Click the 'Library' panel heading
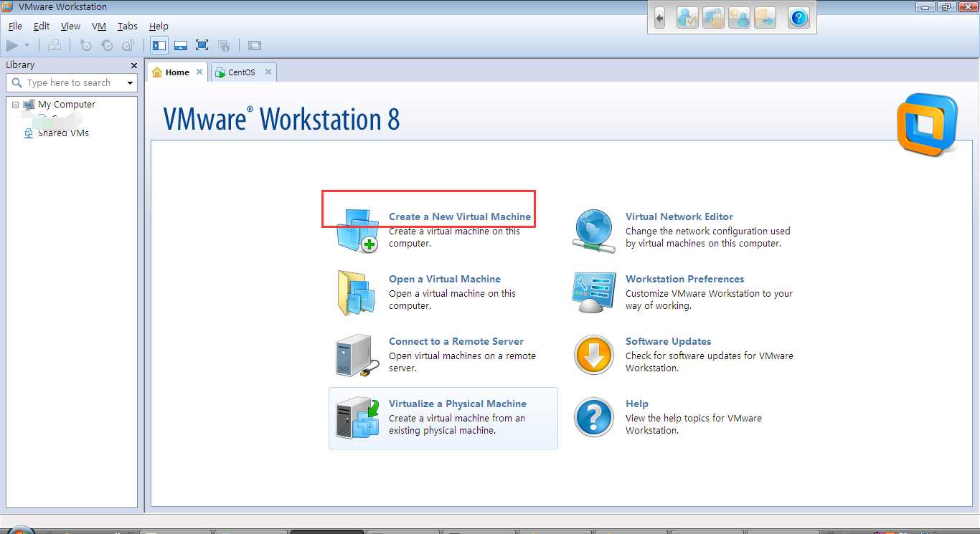 tap(20, 65)
